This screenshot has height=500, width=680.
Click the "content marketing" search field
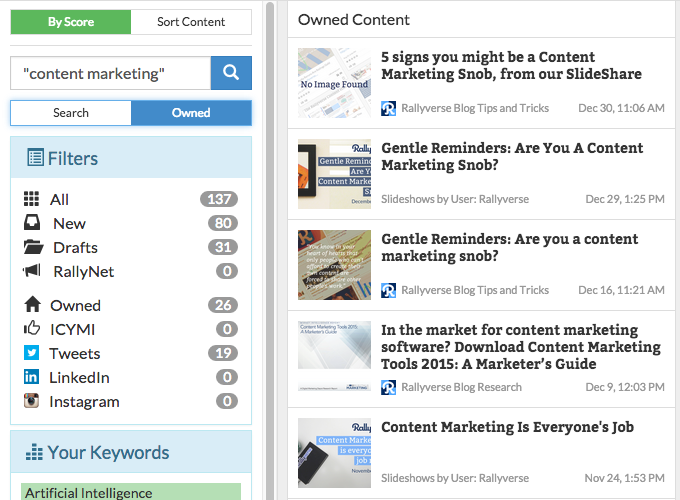point(111,73)
